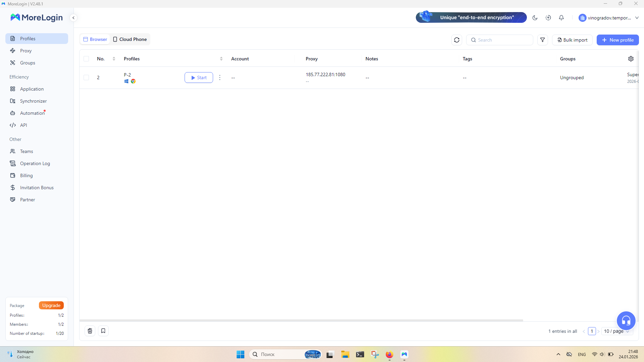Open the customer support headset chat

626,321
